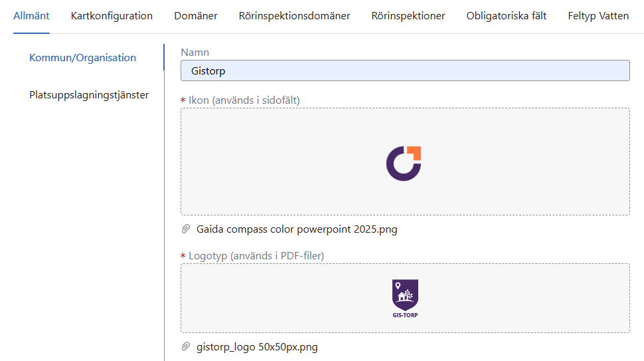Click the Gaida compass icon preview image
Screen dimensions: 644x361
coord(404,163)
